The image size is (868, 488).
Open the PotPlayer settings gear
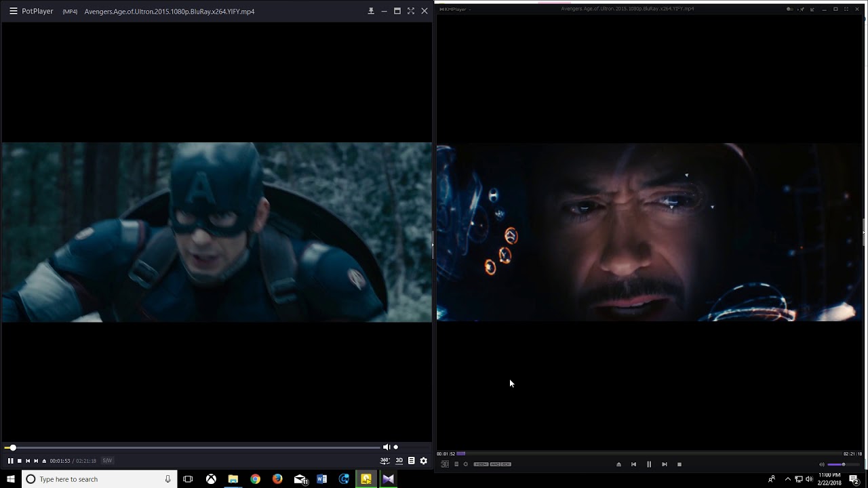(x=424, y=461)
